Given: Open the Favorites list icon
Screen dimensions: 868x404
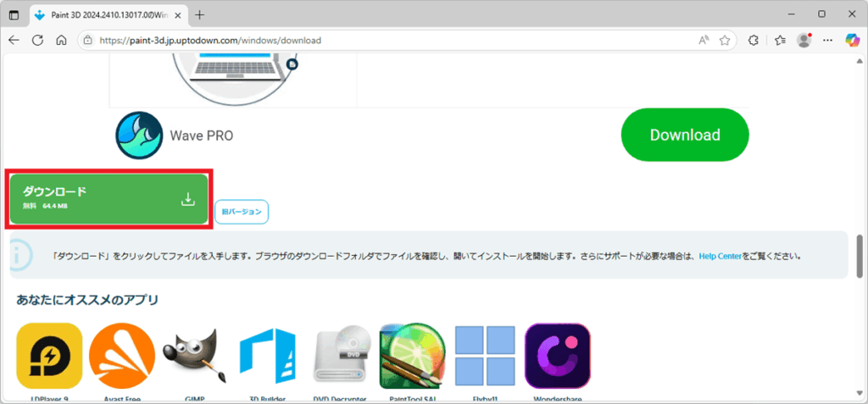Looking at the screenshot, I should [x=781, y=41].
